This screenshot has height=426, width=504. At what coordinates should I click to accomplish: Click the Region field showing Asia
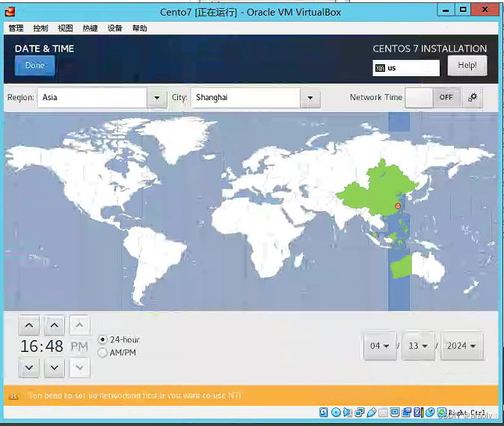point(92,98)
